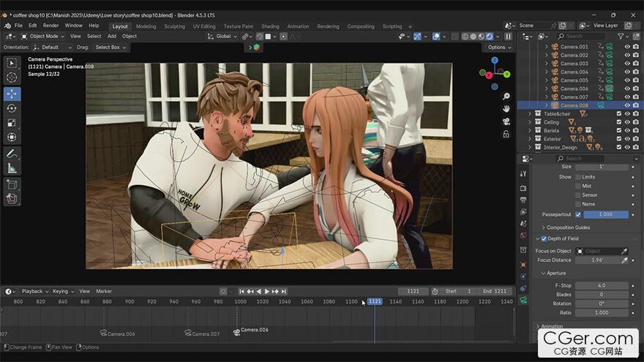Open the Render menu
The height and width of the screenshot is (362, 644).
[x=50, y=26]
